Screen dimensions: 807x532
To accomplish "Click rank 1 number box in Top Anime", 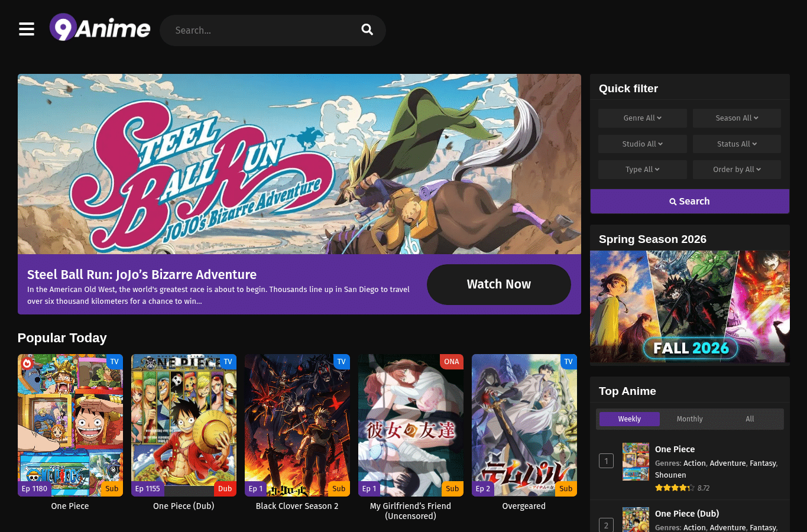I will tap(606, 461).
